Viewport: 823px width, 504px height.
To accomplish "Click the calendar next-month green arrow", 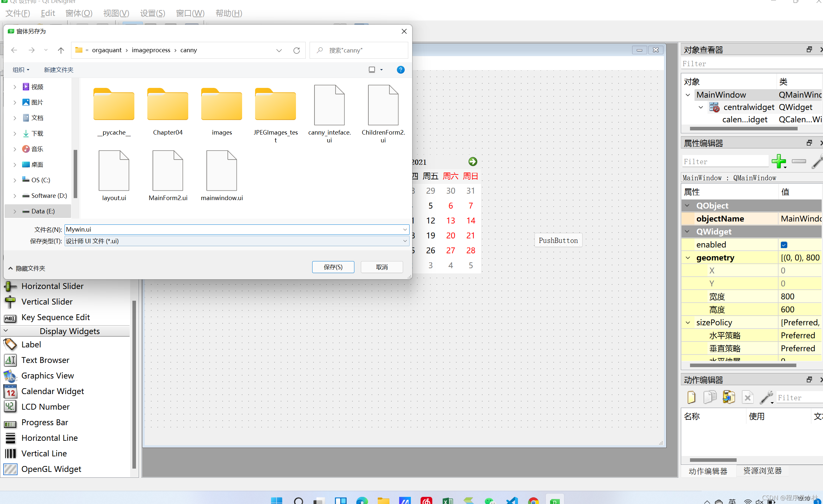I will click(x=473, y=162).
